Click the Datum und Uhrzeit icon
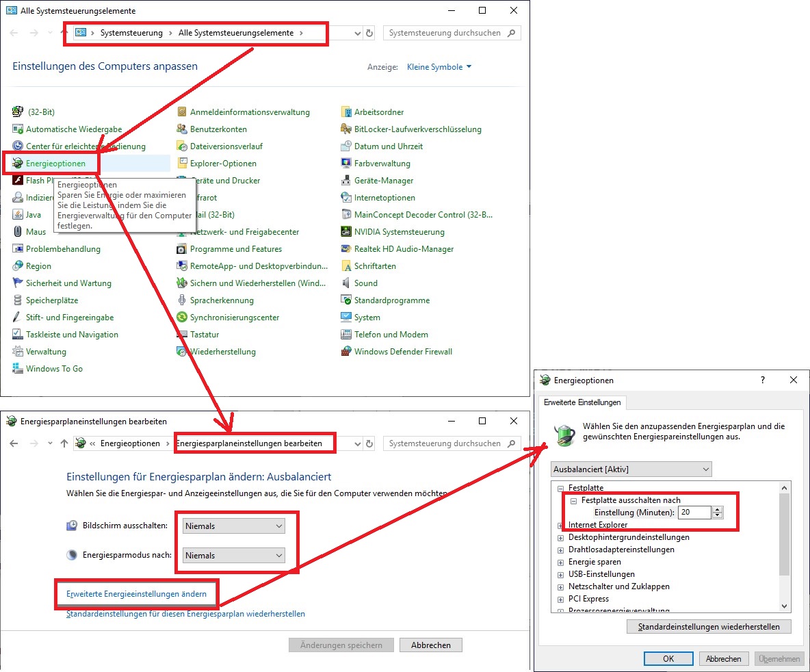The image size is (810, 672). coord(346,146)
